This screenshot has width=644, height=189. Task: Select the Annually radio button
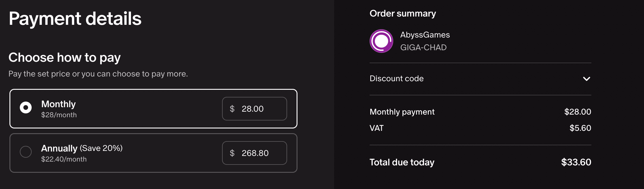(x=26, y=152)
